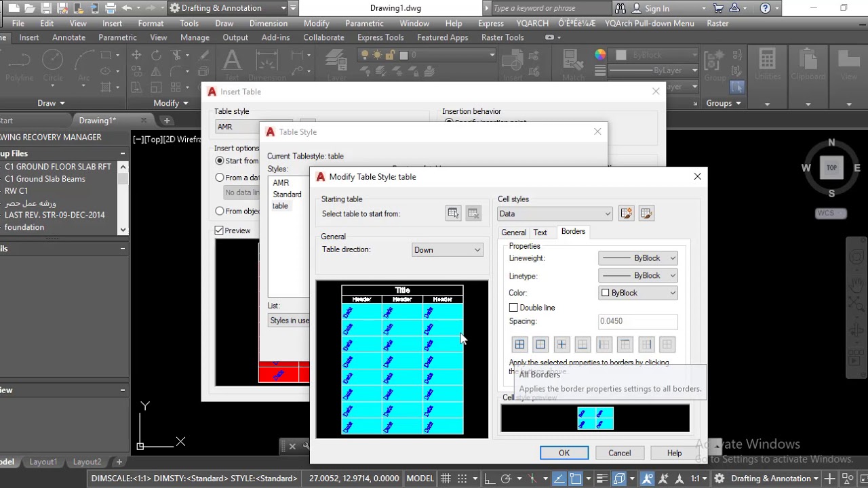Switch to the General tab
The image size is (868, 488).
click(513, 232)
